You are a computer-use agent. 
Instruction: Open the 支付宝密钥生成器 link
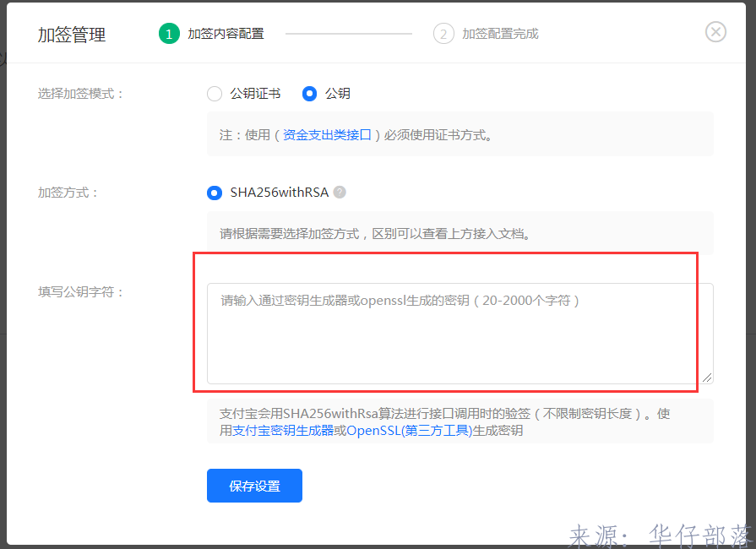283,431
